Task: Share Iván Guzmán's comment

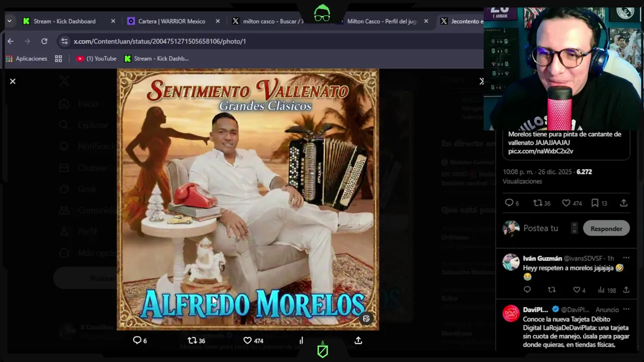Action: pyautogui.click(x=626, y=290)
